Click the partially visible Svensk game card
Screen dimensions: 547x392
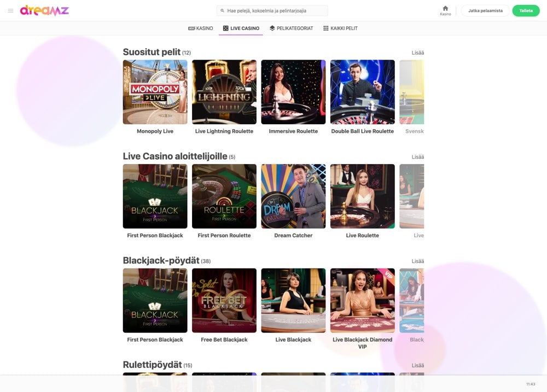pos(412,92)
